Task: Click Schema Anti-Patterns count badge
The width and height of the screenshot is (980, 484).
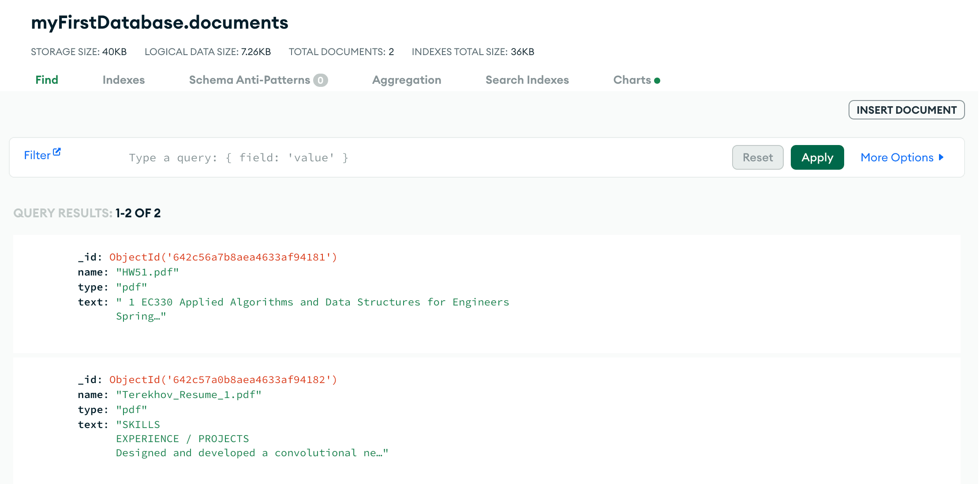Action: click(x=321, y=80)
